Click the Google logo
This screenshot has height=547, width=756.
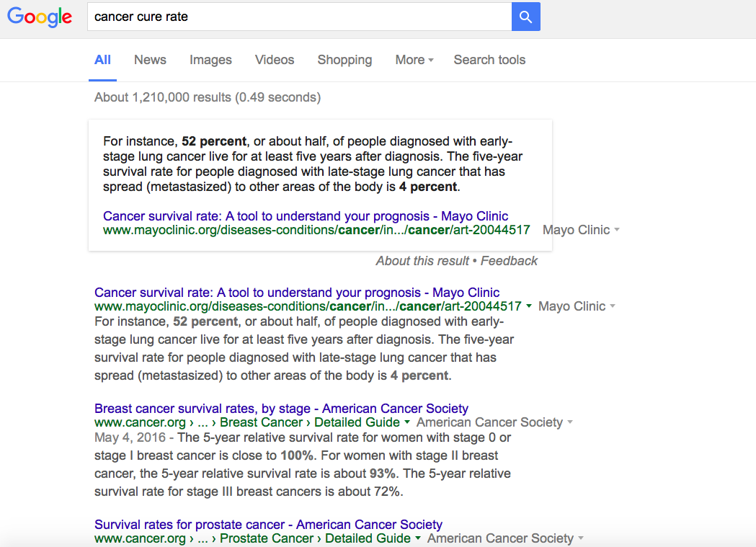[x=40, y=17]
